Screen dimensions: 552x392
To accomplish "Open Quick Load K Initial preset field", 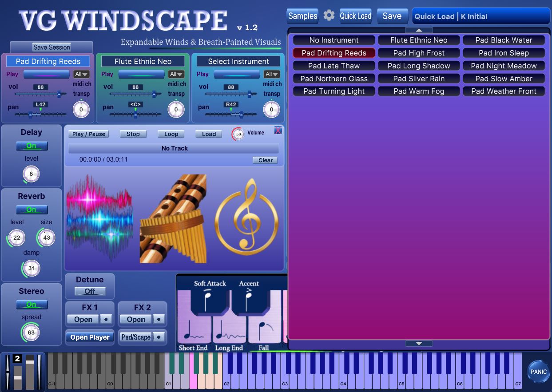I will click(x=481, y=16).
